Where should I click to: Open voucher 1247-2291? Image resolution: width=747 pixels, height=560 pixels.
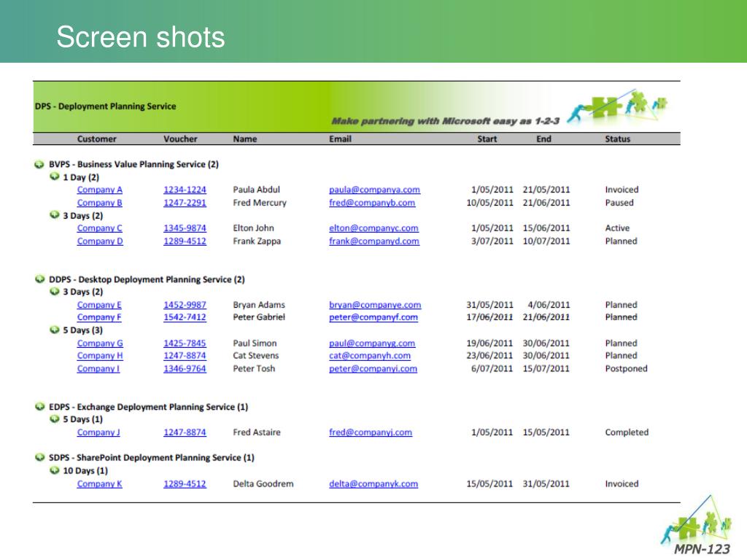[x=185, y=203]
